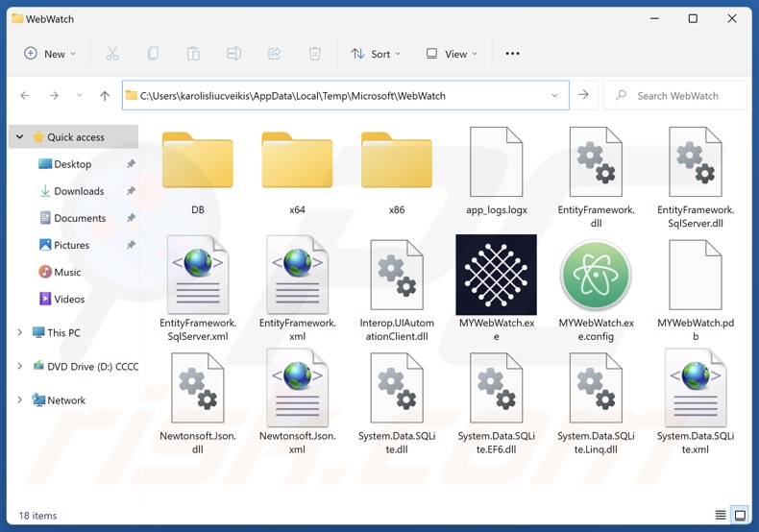Image resolution: width=759 pixels, height=532 pixels.
Task: Click the Search WebWatch field
Action: pyautogui.click(x=675, y=96)
